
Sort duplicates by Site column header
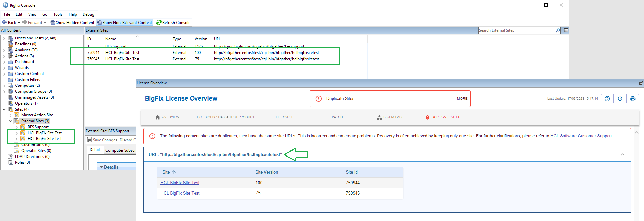coord(169,172)
